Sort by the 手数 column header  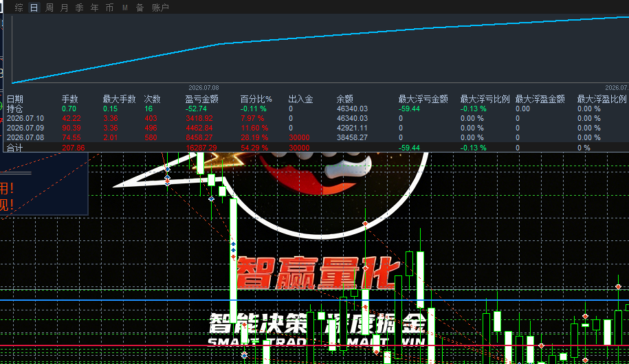point(70,99)
